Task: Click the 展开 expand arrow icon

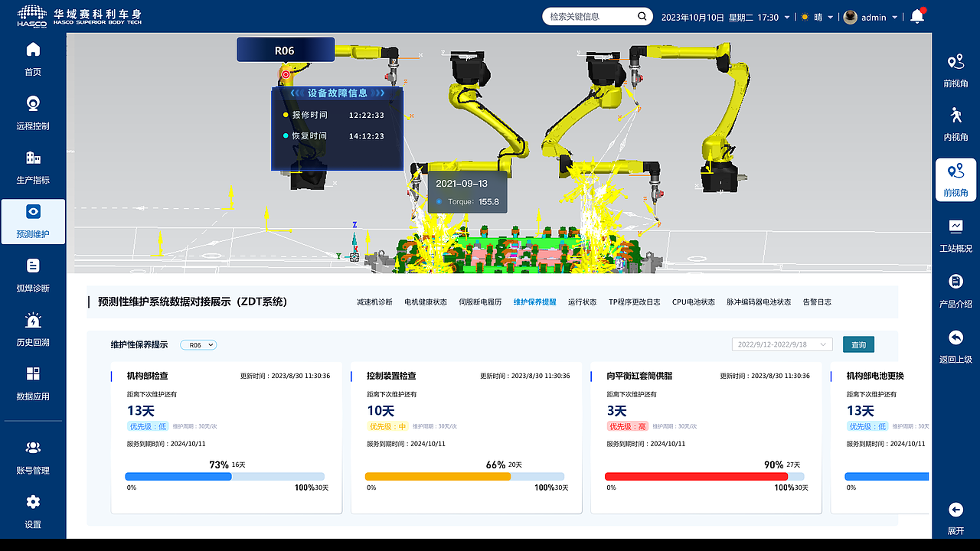Action: tap(955, 510)
